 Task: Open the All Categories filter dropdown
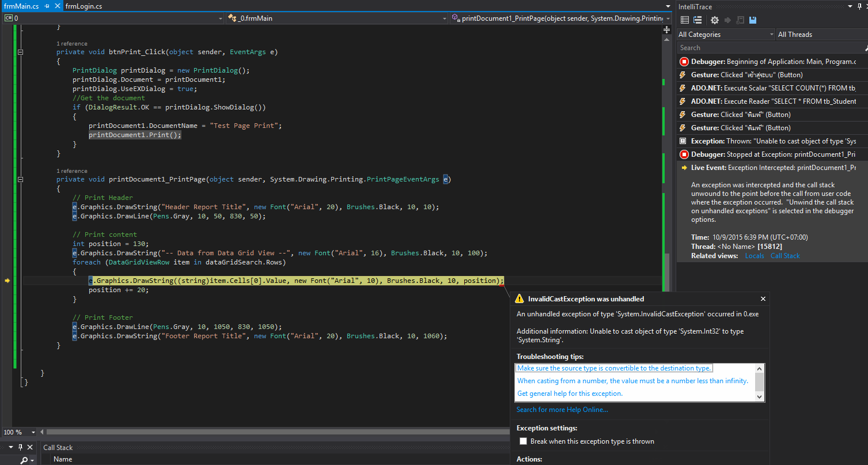(726, 35)
